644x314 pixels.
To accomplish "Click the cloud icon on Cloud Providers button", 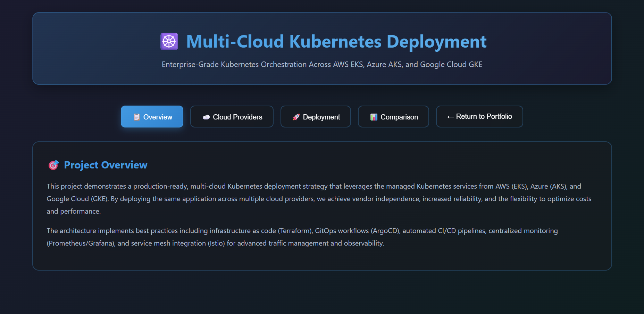I will [206, 117].
